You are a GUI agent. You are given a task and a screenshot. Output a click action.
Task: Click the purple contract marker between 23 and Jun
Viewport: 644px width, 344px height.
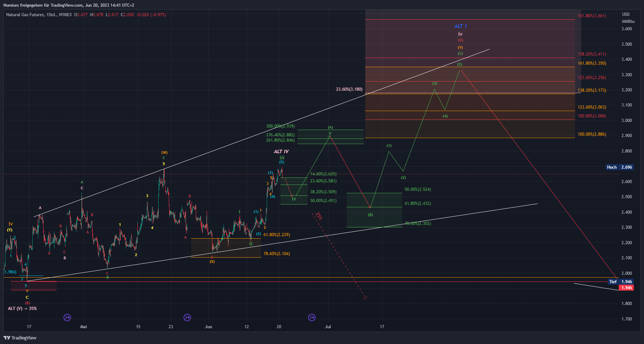pos(187,318)
